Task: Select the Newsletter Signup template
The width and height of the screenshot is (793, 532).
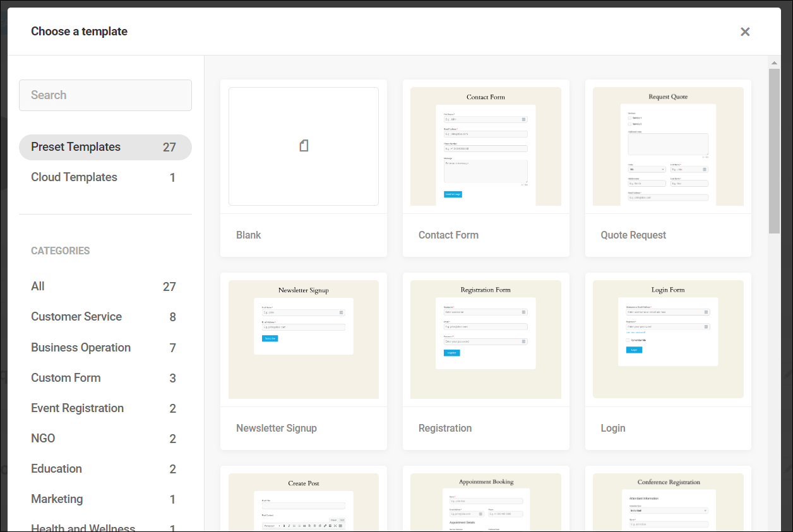Action: (x=304, y=360)
